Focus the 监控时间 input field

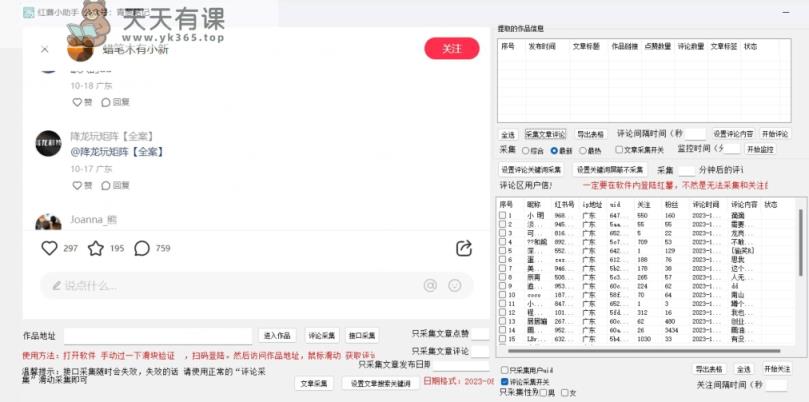(733, 149)
